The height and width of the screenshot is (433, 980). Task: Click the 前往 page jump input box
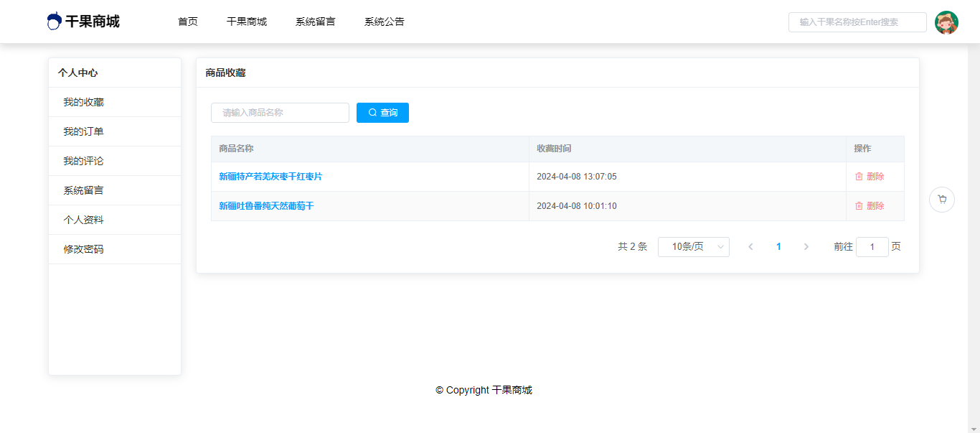coord(872,247)
